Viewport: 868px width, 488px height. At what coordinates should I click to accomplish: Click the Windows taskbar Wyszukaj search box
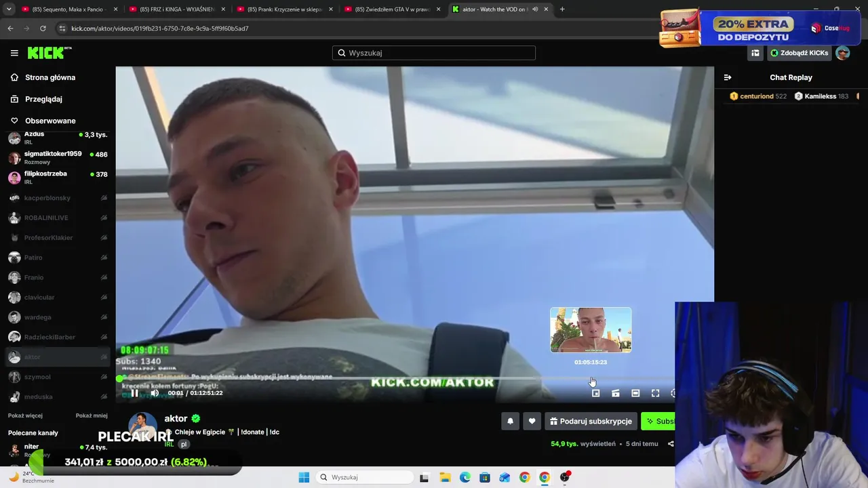(365, 477)
